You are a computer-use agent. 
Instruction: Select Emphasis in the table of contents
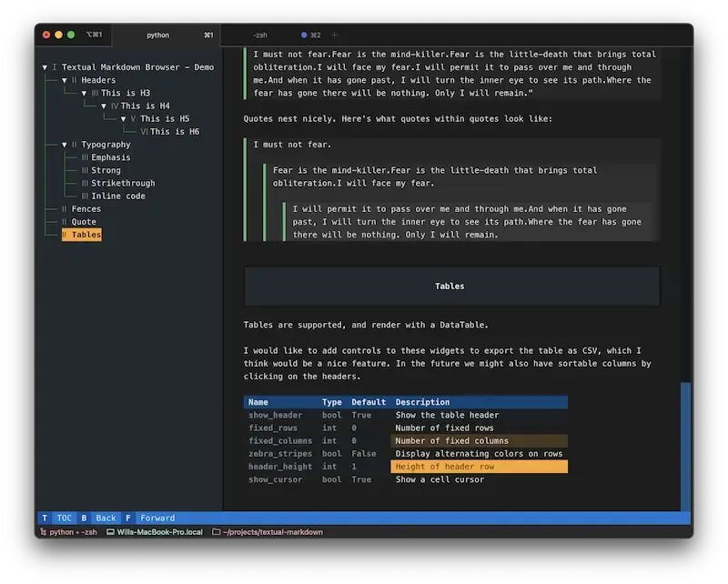click(110, 158)
